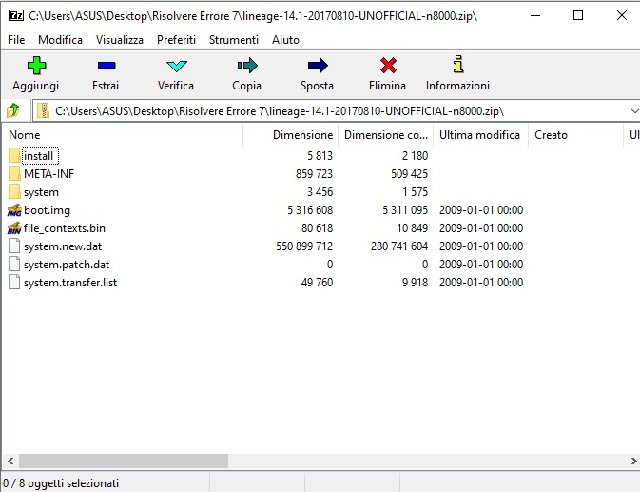The image size is (640, 492).
Task: Click the blue minus Estrai icon
Action: click(x=107, y=65)
